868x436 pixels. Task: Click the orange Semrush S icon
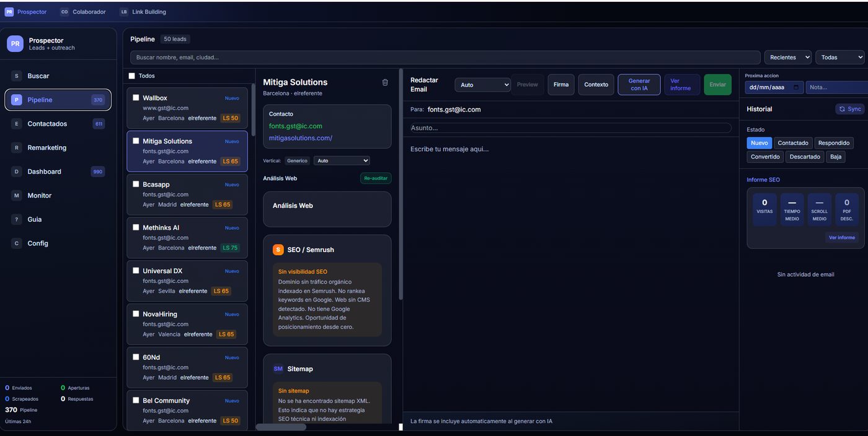278,250
